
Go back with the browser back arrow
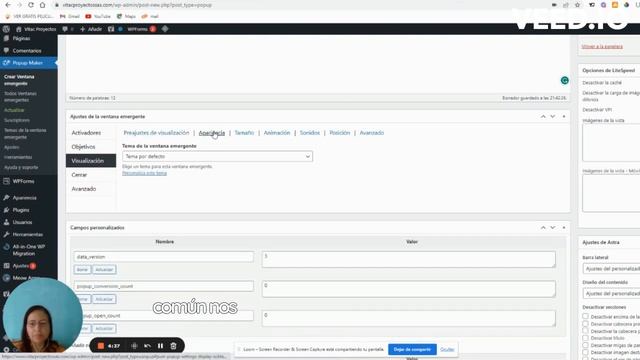pyautogui.click(x=8, y=5)
